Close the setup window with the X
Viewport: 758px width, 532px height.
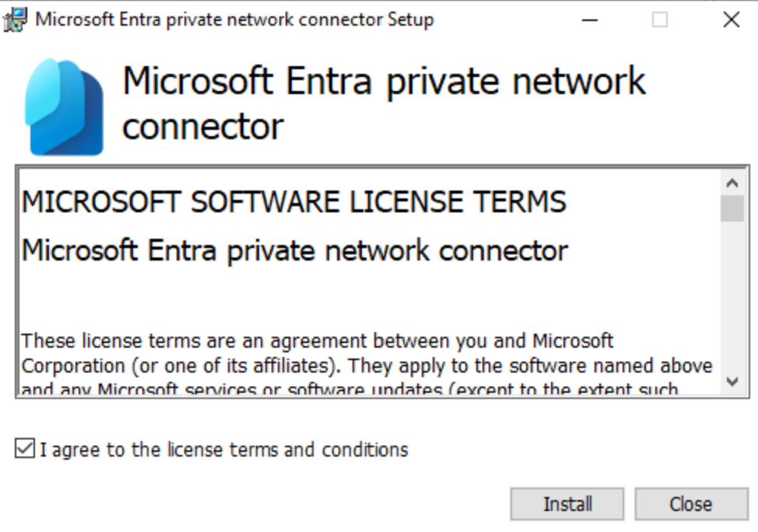732,19
